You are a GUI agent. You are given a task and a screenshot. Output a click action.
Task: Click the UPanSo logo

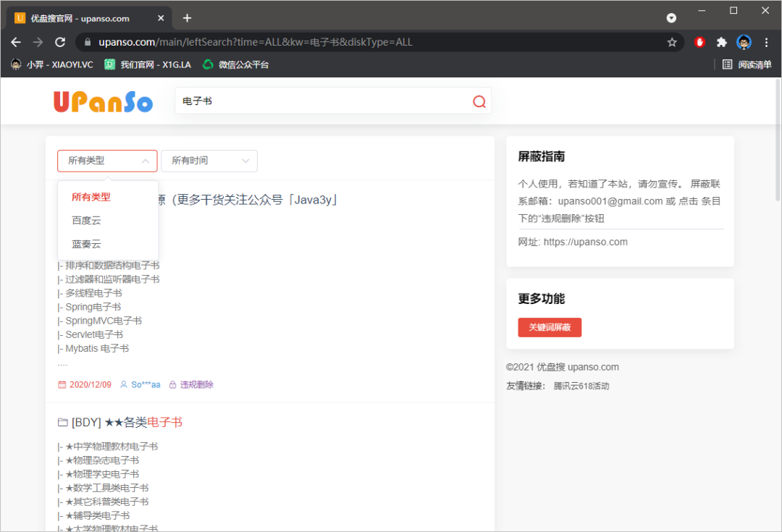pos(104,101)
